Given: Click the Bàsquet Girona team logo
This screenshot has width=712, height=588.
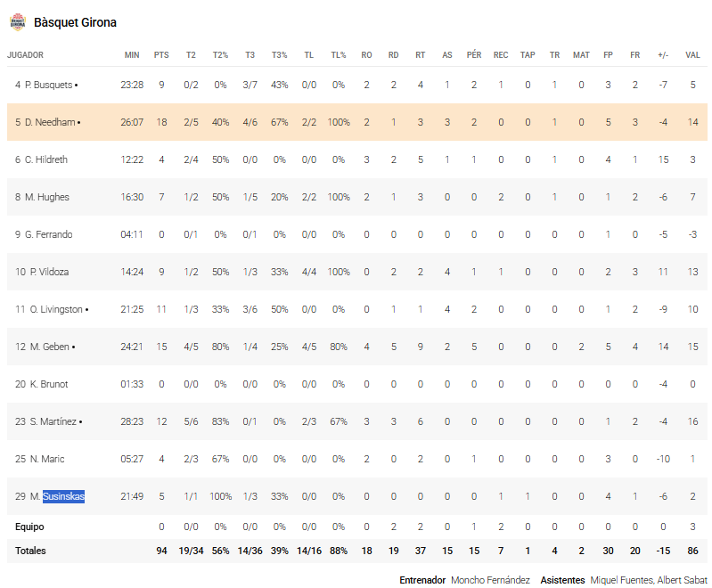Looking at the screenshot, I should coord(17,21).
